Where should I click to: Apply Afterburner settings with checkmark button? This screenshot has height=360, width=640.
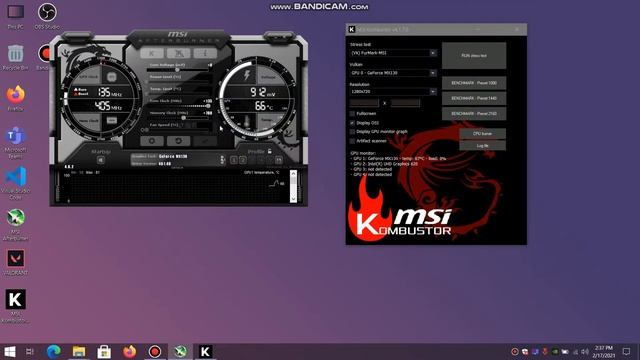pos(205,141)
